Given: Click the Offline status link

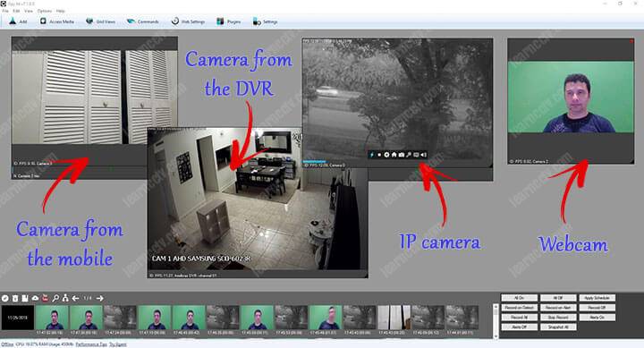Looking at the screenshot, I should pos(7,344).
